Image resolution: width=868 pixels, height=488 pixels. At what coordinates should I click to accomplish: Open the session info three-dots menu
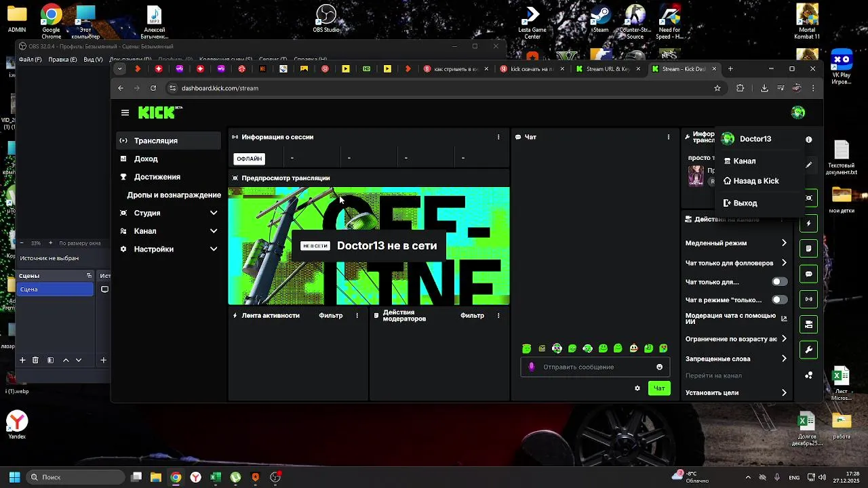[498, 137]
